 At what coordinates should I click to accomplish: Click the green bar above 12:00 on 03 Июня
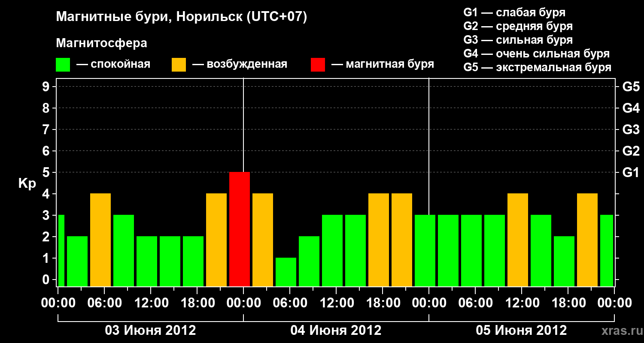point(147,261)
